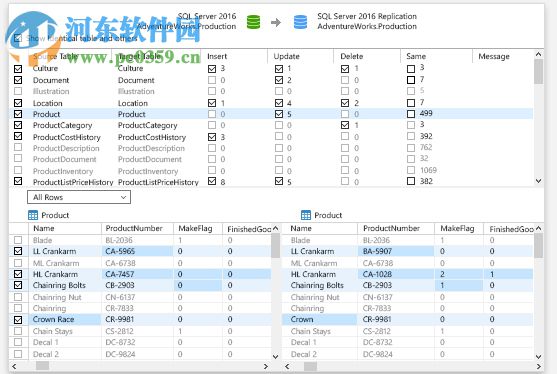Open the All Rows filter dropdown
Screen dimensions: 557x374
point(79,197)
